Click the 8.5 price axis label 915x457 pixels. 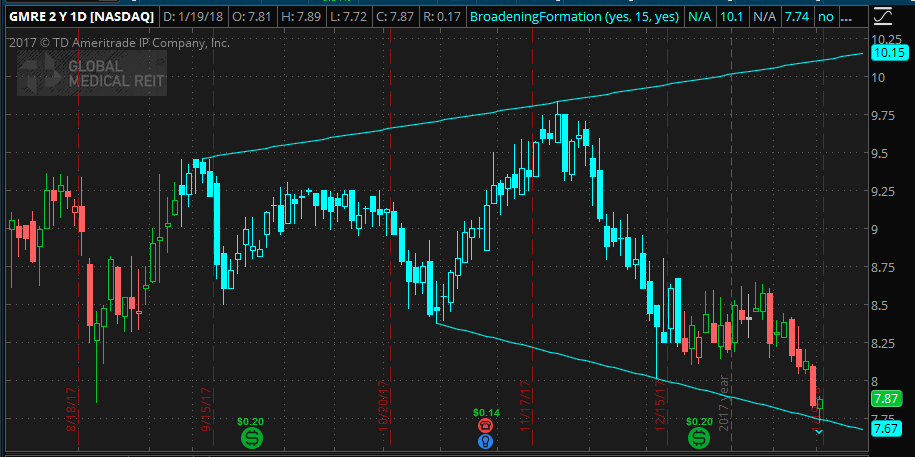(882, 305)
